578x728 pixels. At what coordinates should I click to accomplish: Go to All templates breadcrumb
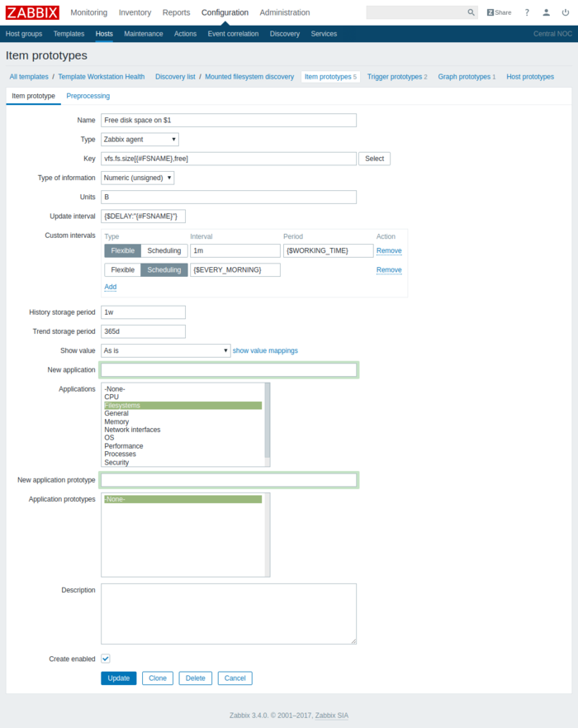[x=29, y=77]
